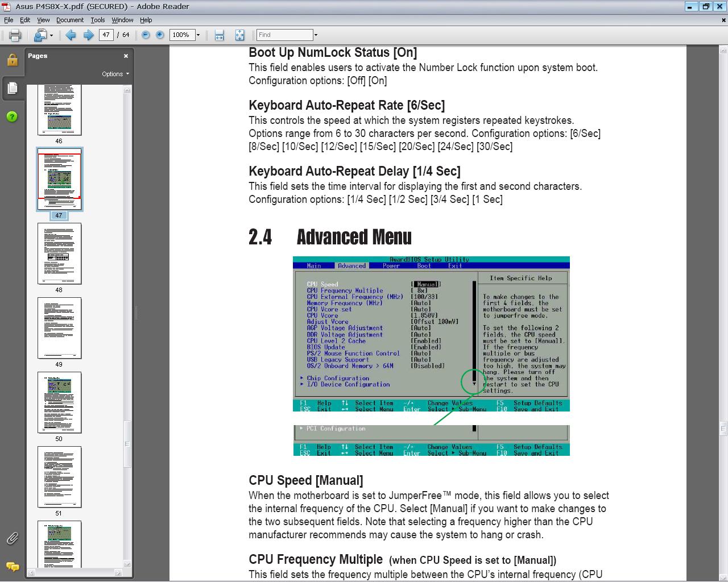The height and width of the screenshot is (582, 728).
Task: Click the fit-page view icon
Action: 239,35
